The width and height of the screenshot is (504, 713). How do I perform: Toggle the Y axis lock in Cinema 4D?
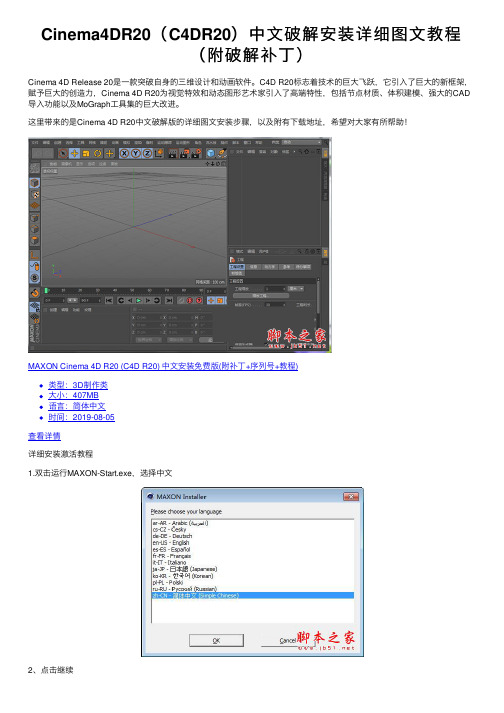click(136, 153)
